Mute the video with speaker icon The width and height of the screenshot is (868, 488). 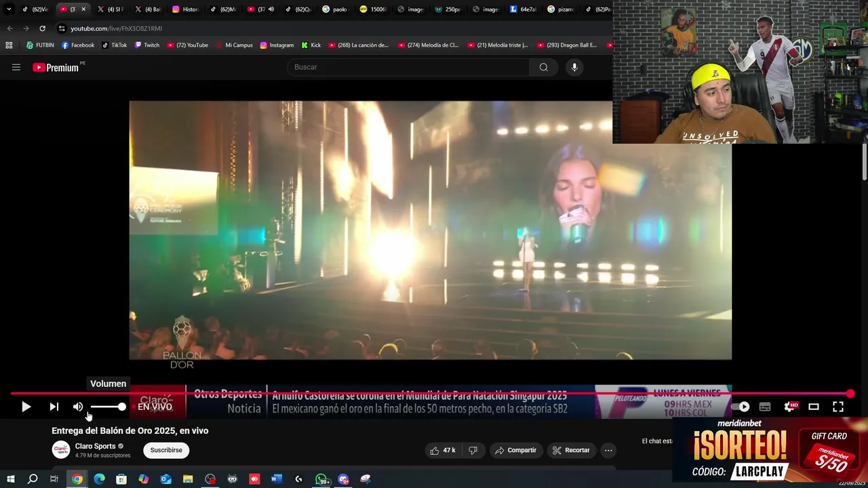[78, 407]
